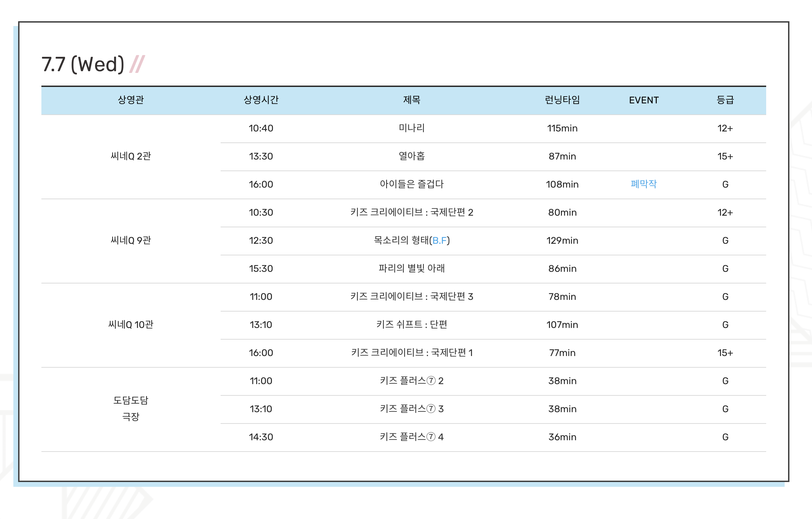Image resolution: width=812 pixels, height=519 pixels.
Task: Click the 10:40 showtime
Action: click(261, 128)
